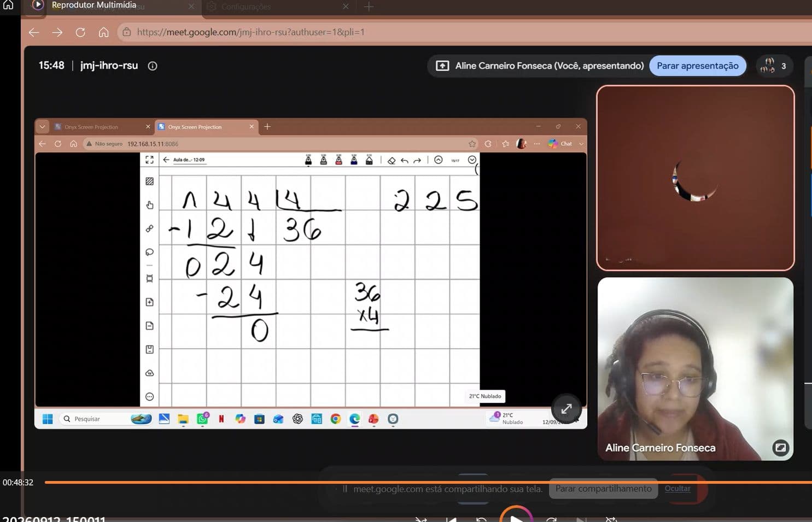The image size is (812, 522).
Task: Select the active Onyx Screen Projection tab
Action: pos(206,127)
